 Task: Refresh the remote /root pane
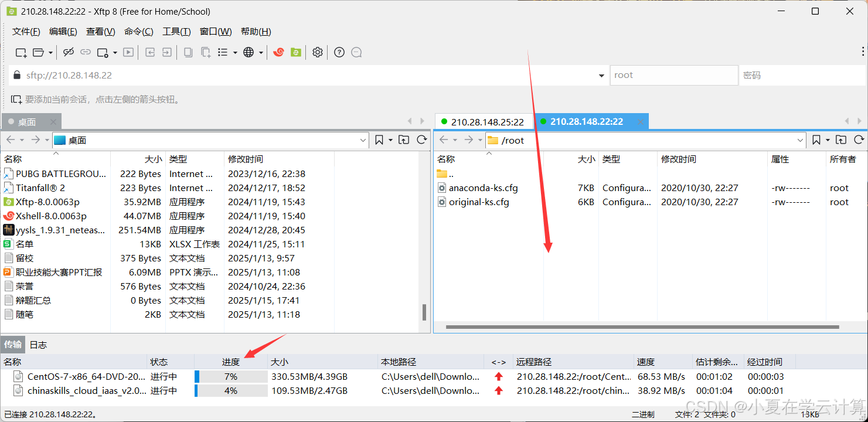point(859,140)
